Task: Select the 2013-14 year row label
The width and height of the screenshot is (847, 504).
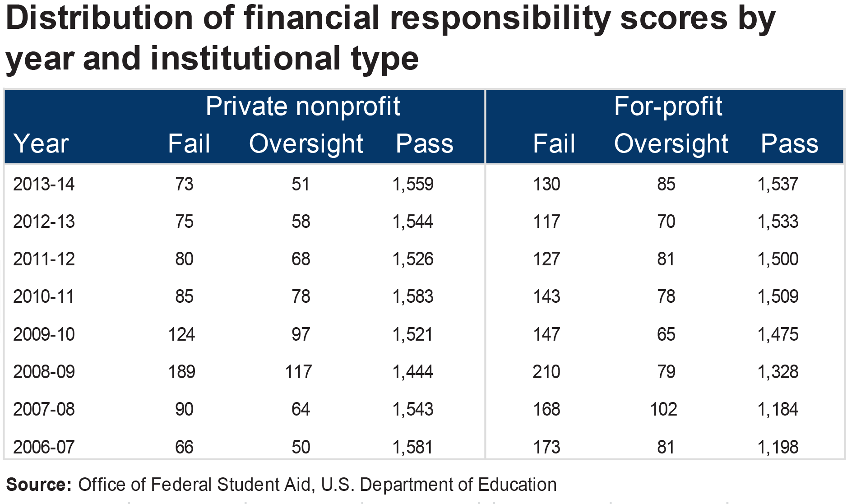Action: [44, 184]
